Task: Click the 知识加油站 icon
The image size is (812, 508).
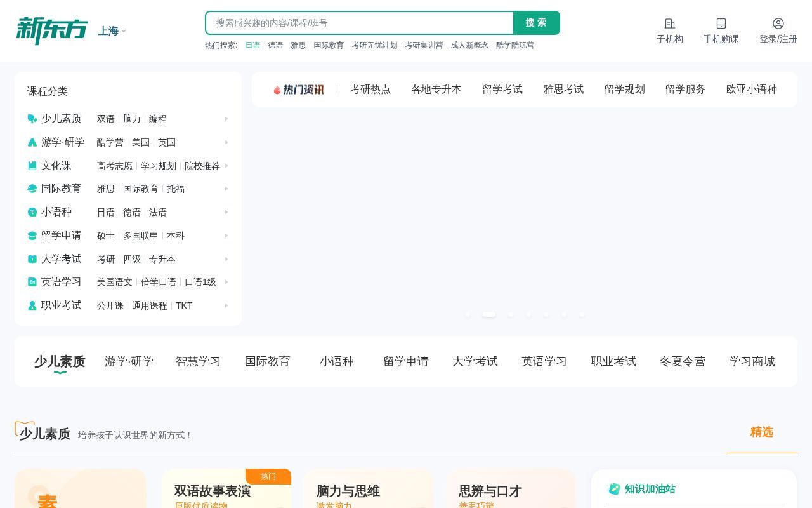Action: coord(614,489)
